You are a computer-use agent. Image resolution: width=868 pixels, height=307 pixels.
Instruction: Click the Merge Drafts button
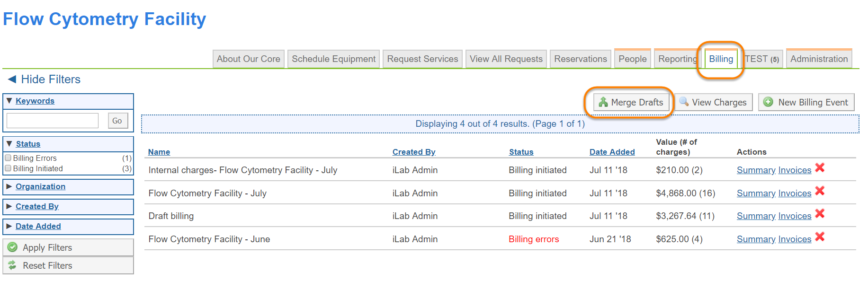(x=631, y=102)
